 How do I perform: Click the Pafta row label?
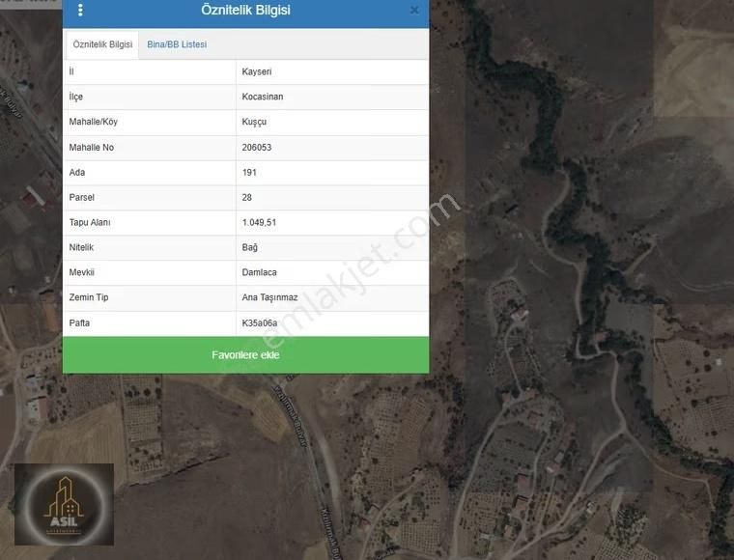79,322
